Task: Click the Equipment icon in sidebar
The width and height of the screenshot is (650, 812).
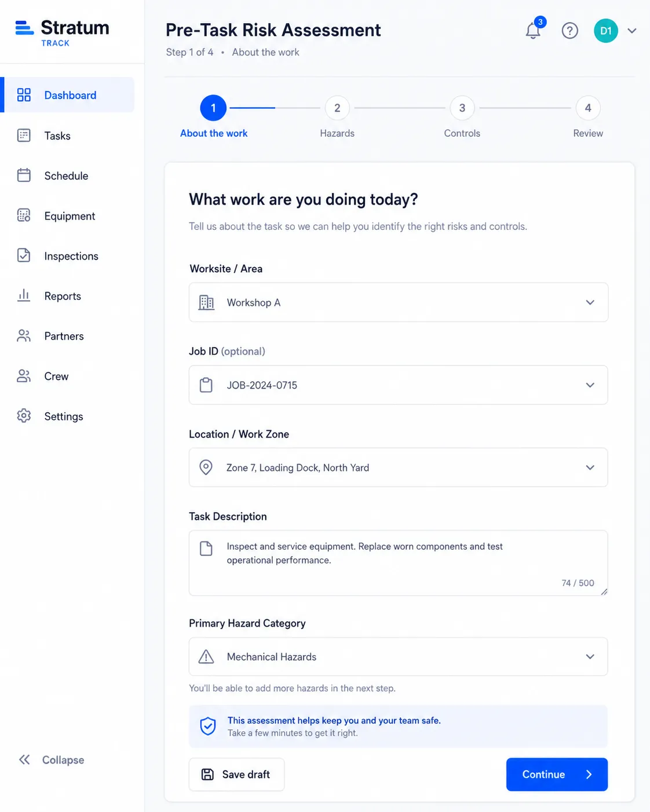Action: (x=24, y=215)
